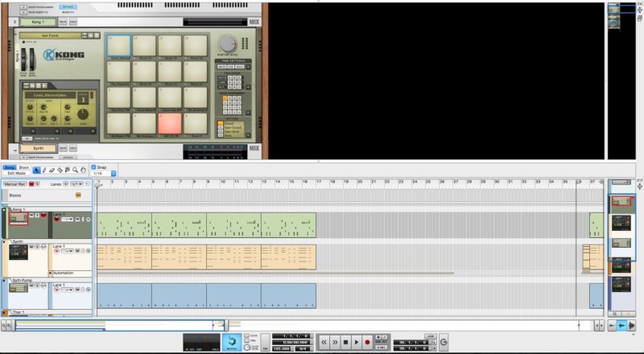Collapse the Kong 1 track
Viewport: 644px width, 354px height.
point(5,210)
